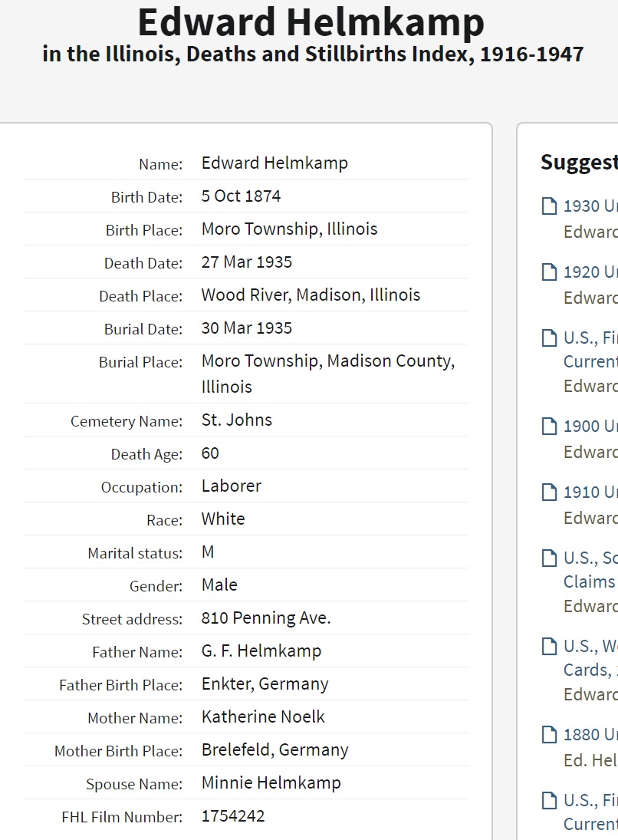Click the father name G. F. Helmkamp
Screen dimensions: 618x840
[x=261, y=651]
